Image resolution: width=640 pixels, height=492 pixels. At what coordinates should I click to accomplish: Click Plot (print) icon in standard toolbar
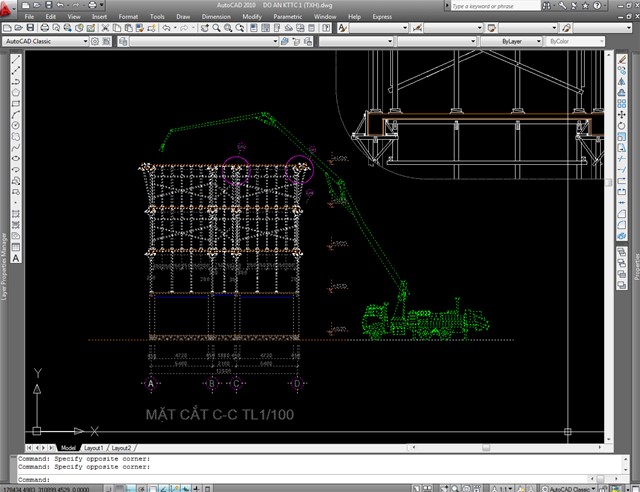(44, 28)
